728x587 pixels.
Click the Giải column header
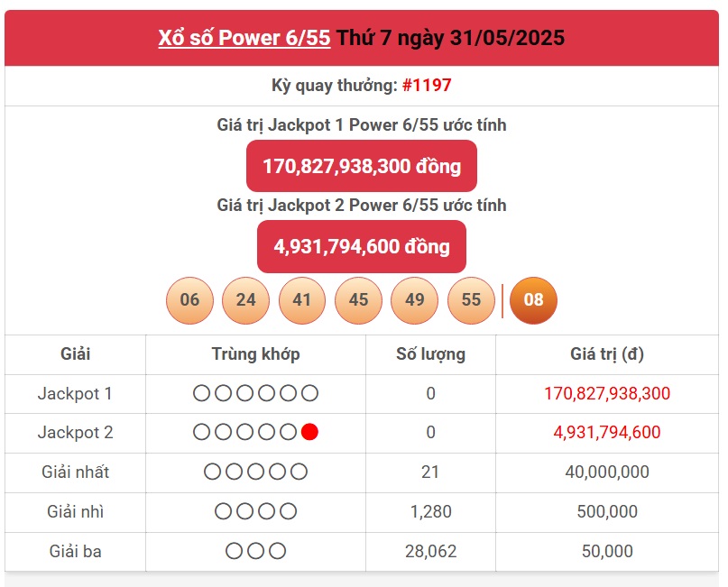tap(75, 354)
